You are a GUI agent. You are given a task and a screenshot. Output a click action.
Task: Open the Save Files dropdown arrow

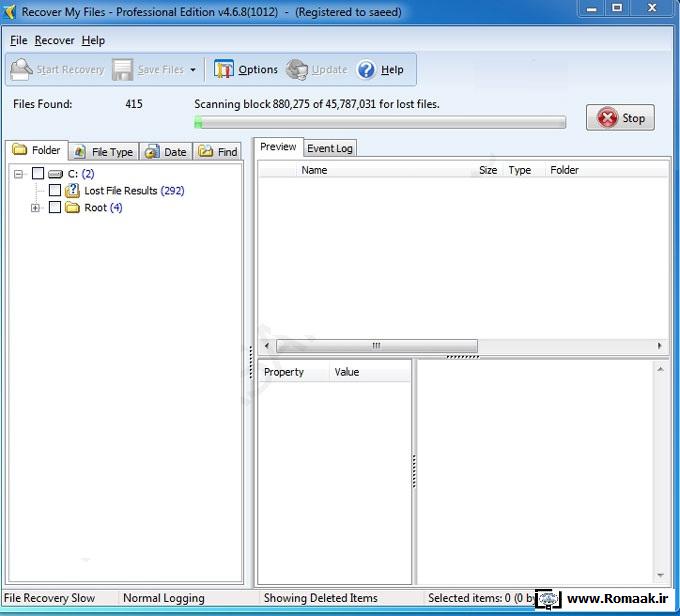(193, 70)
